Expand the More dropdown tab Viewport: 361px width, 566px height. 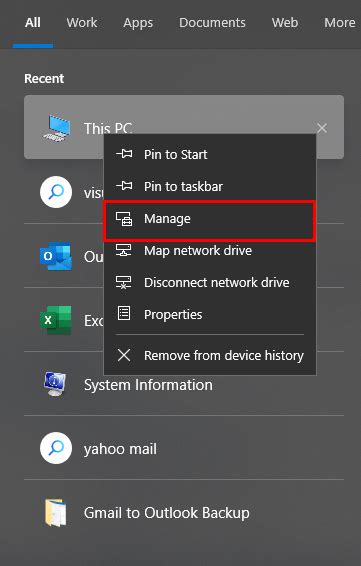click(x=340, y=23)
